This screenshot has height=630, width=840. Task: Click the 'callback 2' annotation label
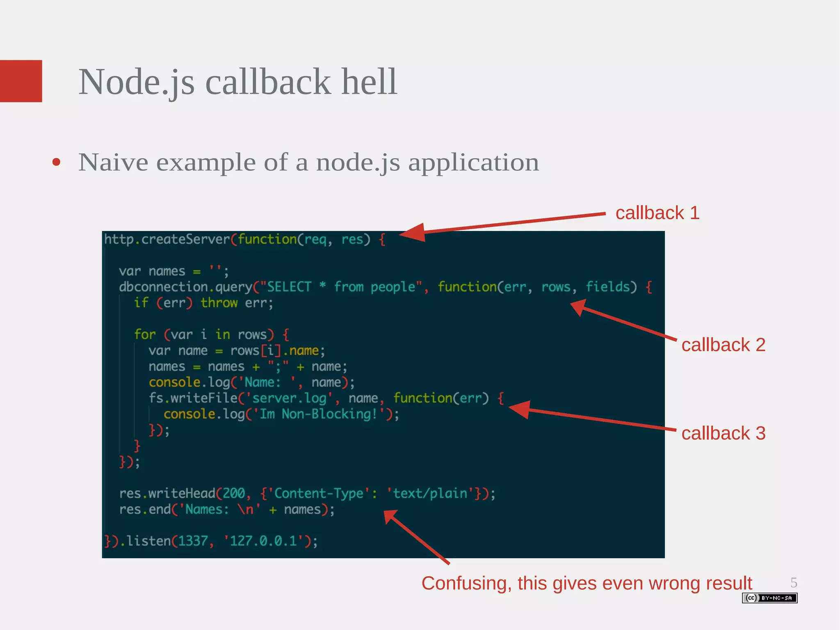pos(723,345)
